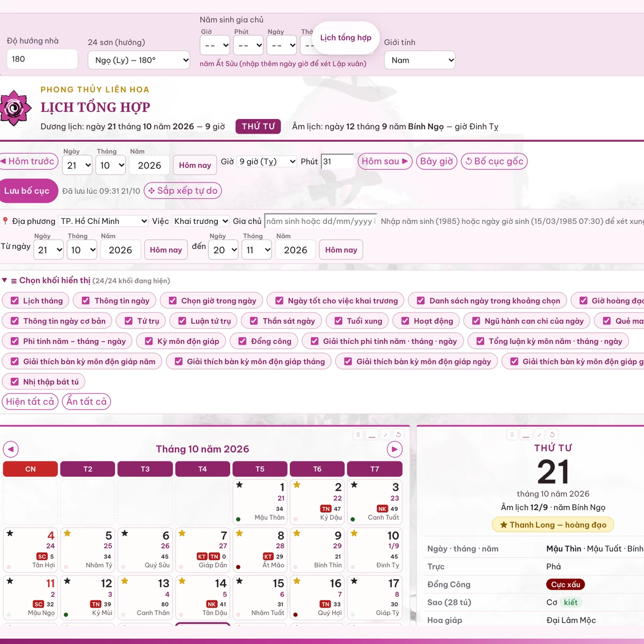The width and height of the screenshot is (644, 644).
Task: Toggle the Thông tin ngày checkbox
Action: [x=86, y=301]
